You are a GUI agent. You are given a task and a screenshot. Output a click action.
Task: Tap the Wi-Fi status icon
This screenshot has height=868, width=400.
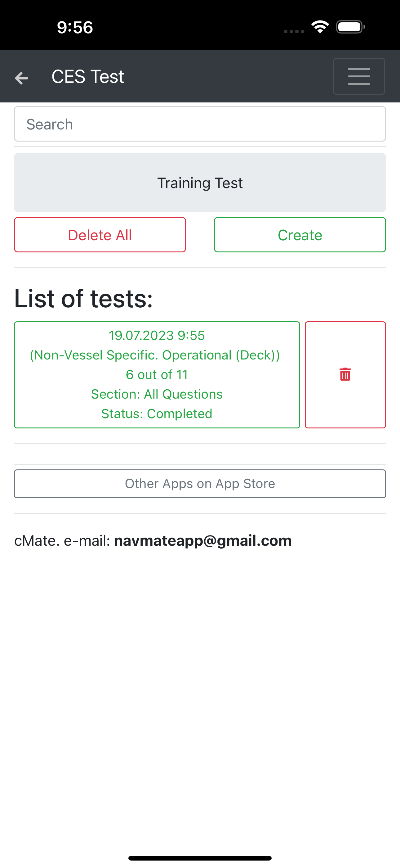tap(320, 27)
